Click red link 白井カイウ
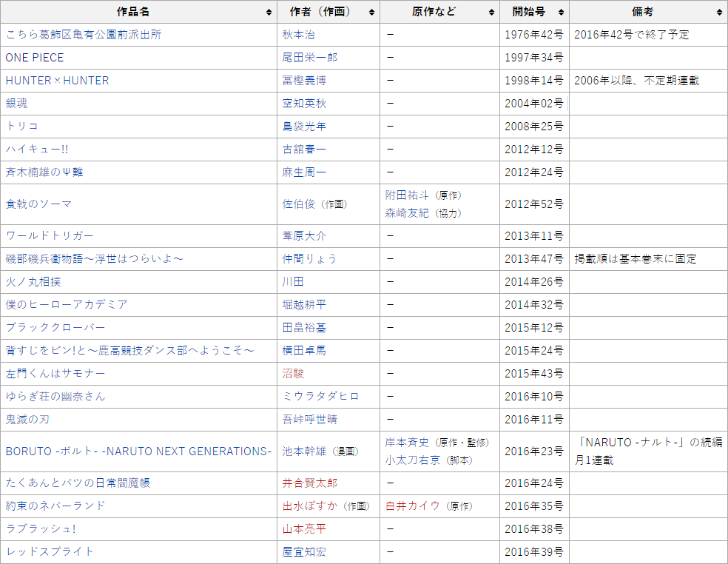Screen dimensions: 728x564 [413, 506]
